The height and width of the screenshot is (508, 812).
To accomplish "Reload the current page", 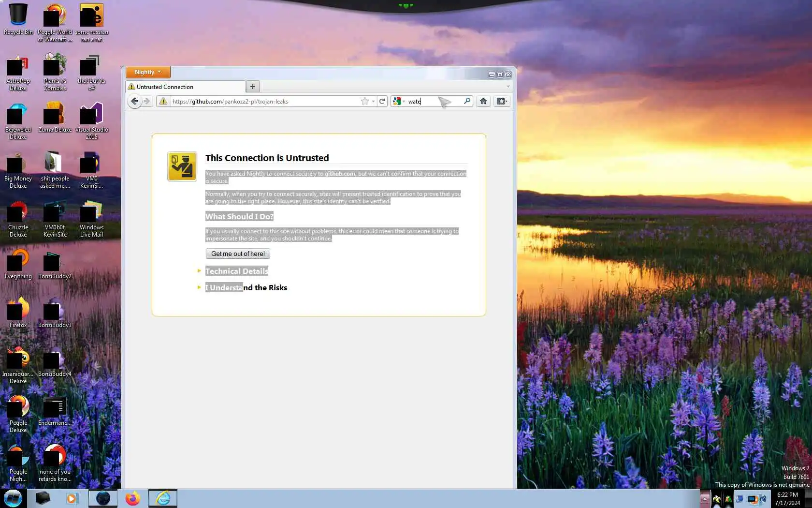I will [x=382, y=101].
